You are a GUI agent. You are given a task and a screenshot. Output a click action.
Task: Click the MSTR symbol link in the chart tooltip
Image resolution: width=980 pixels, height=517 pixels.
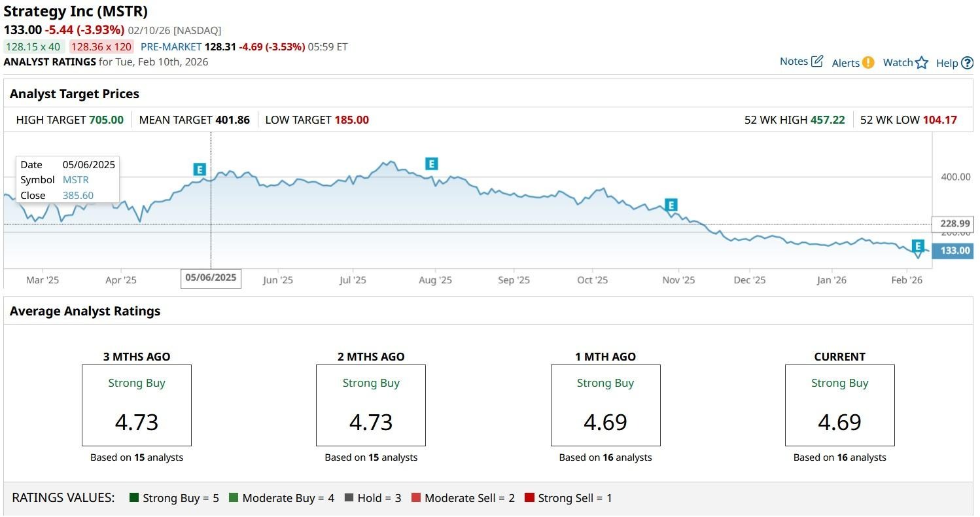[x=75, y=180]
